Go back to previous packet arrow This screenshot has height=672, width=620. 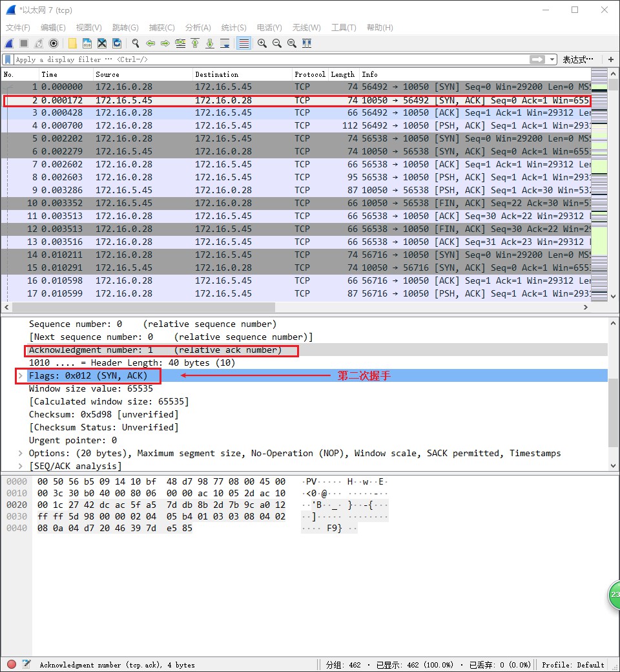[150, 43]
